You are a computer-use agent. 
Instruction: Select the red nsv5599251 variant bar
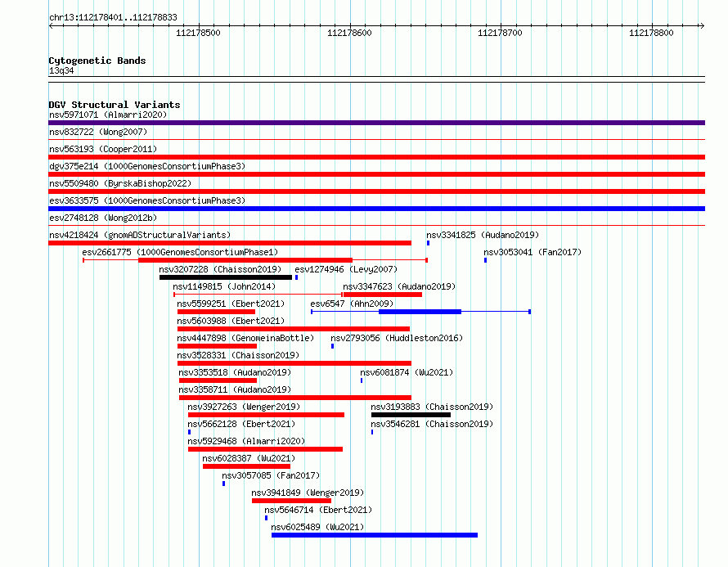(x=217, y=312)
